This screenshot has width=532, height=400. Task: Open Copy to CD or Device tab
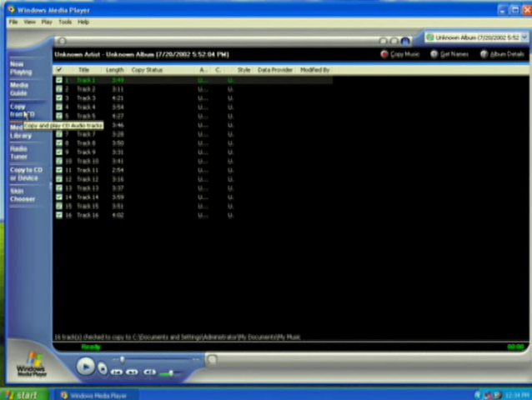pos(26,174)
